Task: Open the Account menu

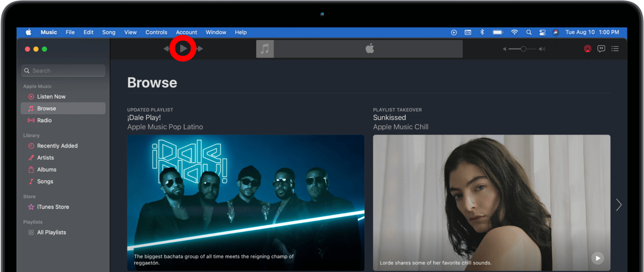Action: pos(186,32)
